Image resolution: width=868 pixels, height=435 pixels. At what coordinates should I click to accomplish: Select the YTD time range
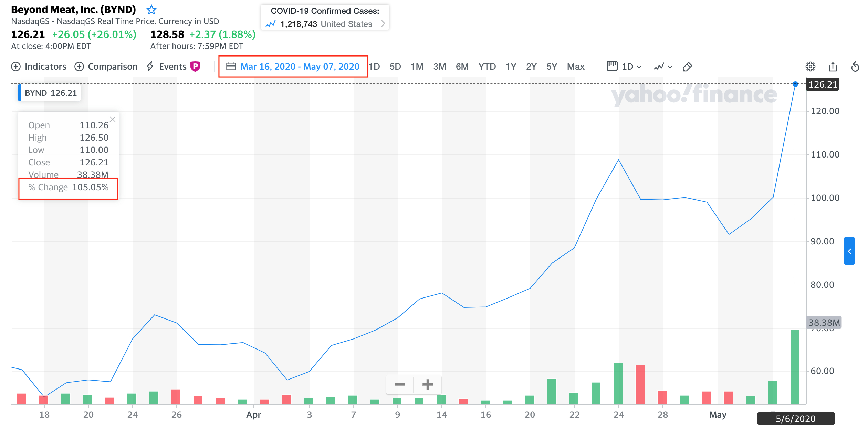click(x=487, y=67)
